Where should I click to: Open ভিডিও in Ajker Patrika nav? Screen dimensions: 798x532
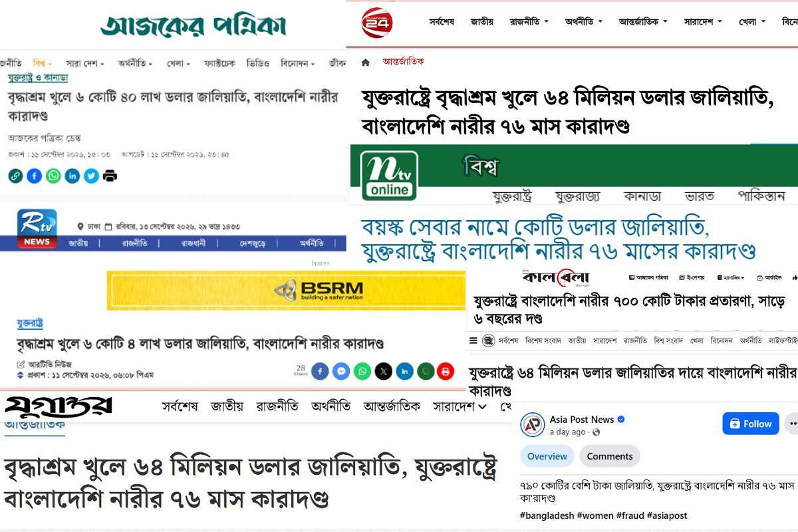point(258,63)
